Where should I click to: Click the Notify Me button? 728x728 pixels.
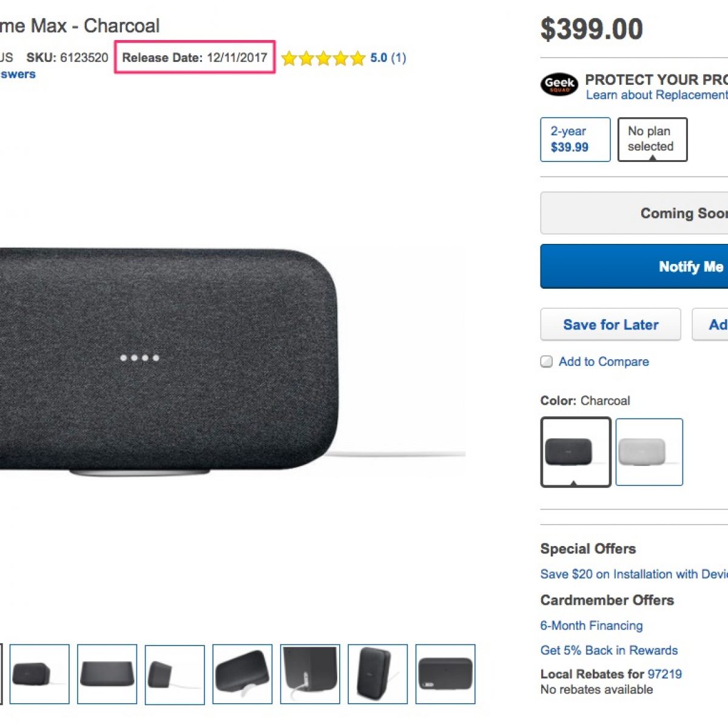click(690, 267)
